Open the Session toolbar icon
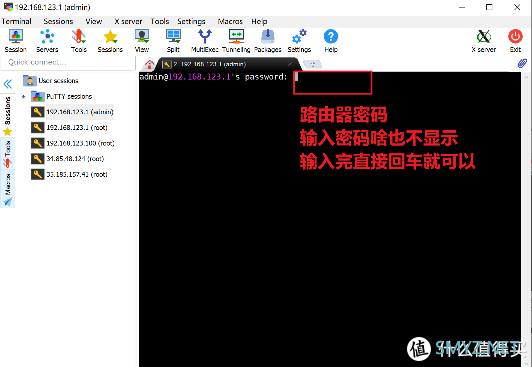This screenshot has width=532, height=367. 16,41
